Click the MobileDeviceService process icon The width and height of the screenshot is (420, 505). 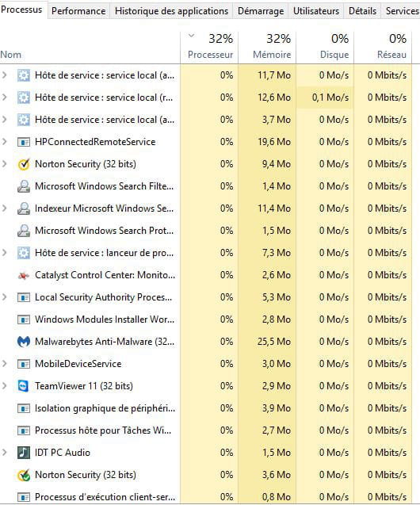(x=24, y=364)
